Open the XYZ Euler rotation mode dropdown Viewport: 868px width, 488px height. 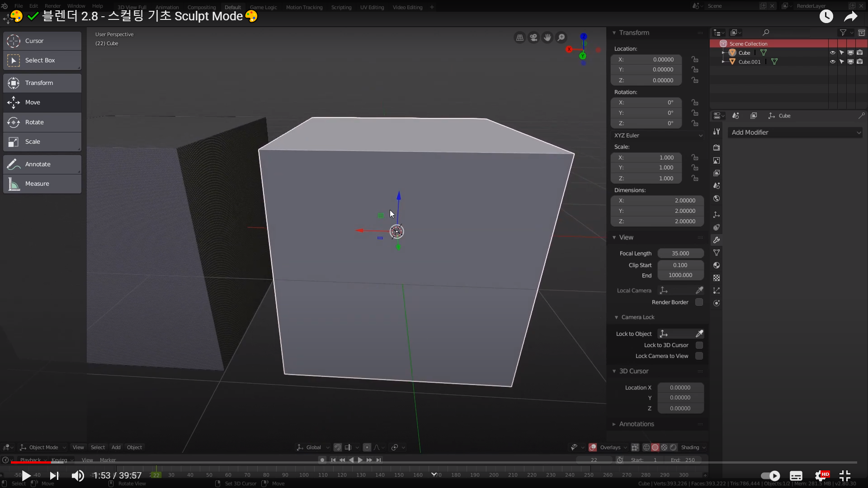tap(657, 136)
